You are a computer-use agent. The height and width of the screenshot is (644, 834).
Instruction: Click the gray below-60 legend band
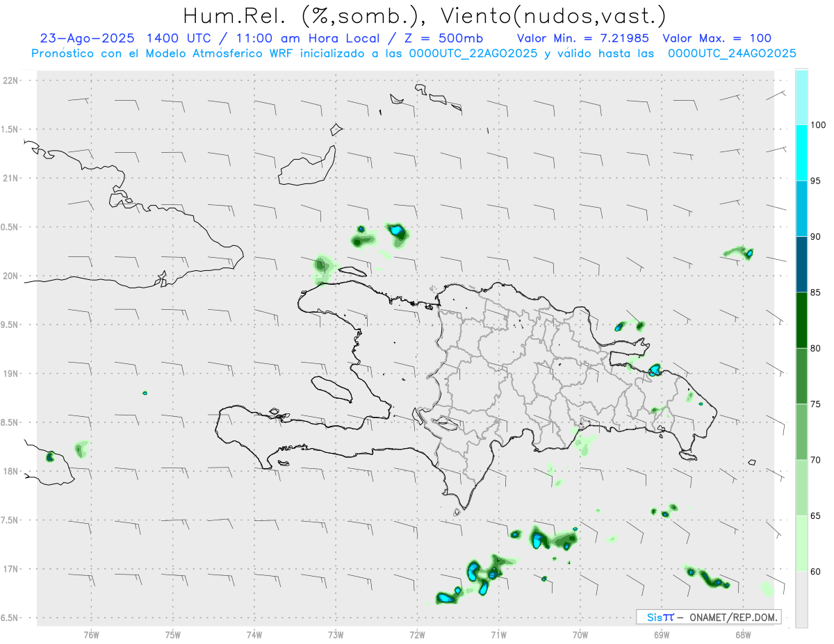coord(801,600)
